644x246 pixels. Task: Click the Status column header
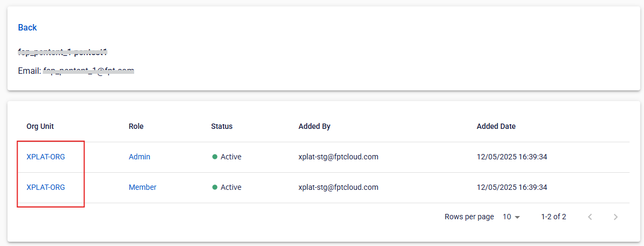pos(222,126)
